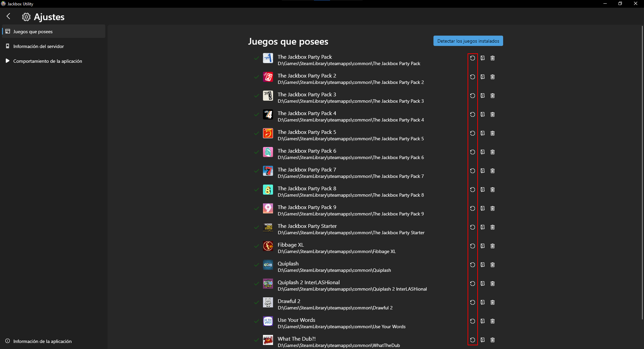
Task: Open Comportamiento de la aplicación section
Action: click(48, 61)
